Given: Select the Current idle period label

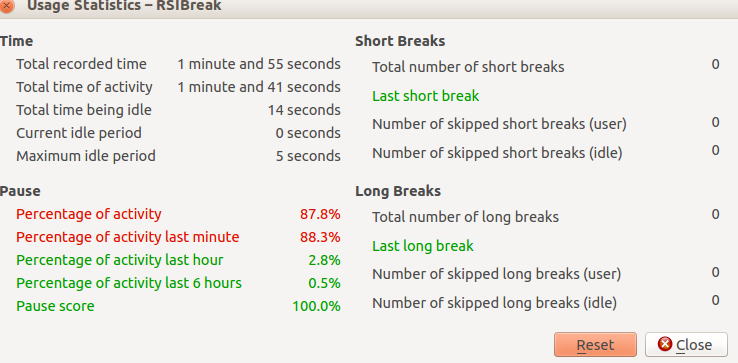Looking at the screenshot, I should [x=79, y=133].
